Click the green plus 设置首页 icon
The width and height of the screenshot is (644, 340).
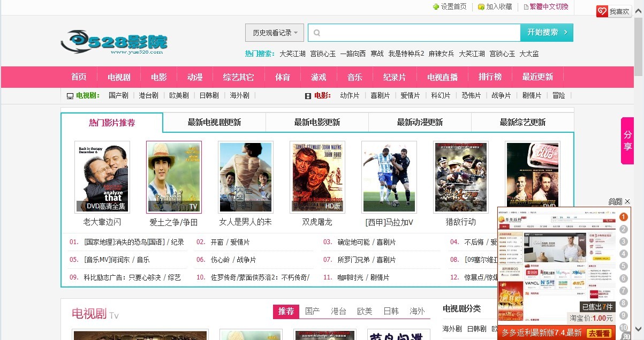[436, 7]
